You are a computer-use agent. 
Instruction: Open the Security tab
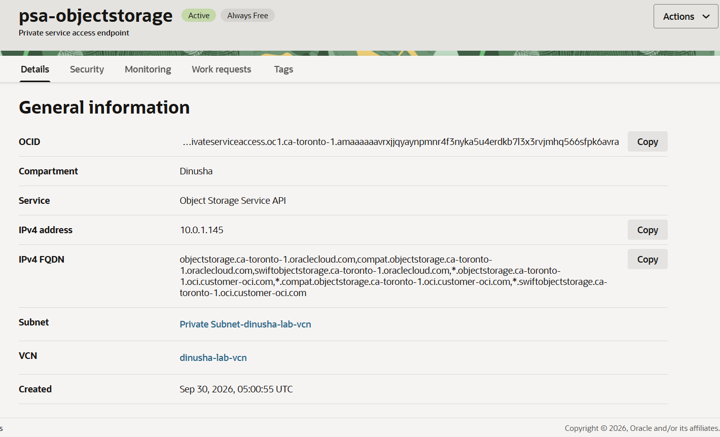click(x=87, y=69)
